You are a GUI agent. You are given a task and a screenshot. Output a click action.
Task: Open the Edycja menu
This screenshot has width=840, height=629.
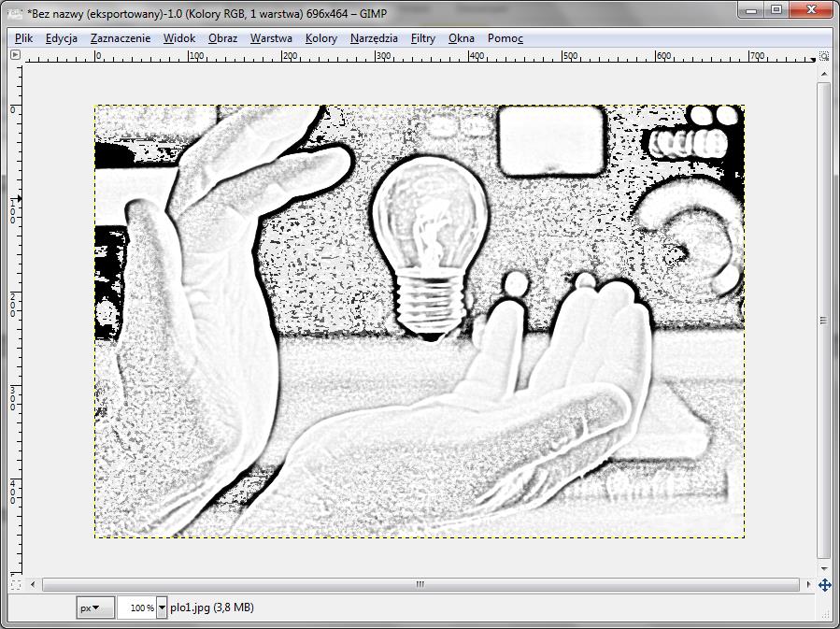pos(62,38)
